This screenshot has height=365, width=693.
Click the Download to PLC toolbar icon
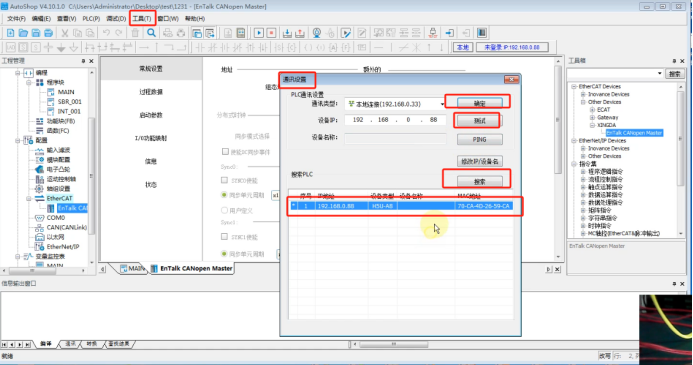tap(287, 33)
